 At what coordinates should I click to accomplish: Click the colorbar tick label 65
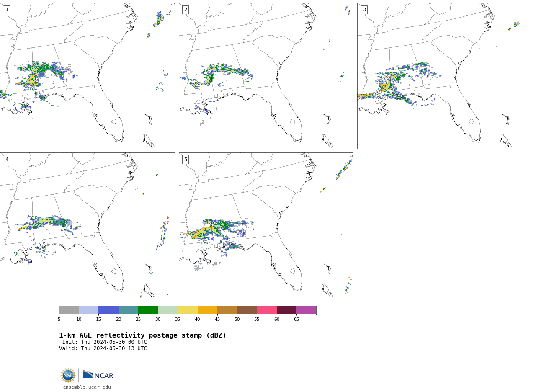click(x=296, y=320)
